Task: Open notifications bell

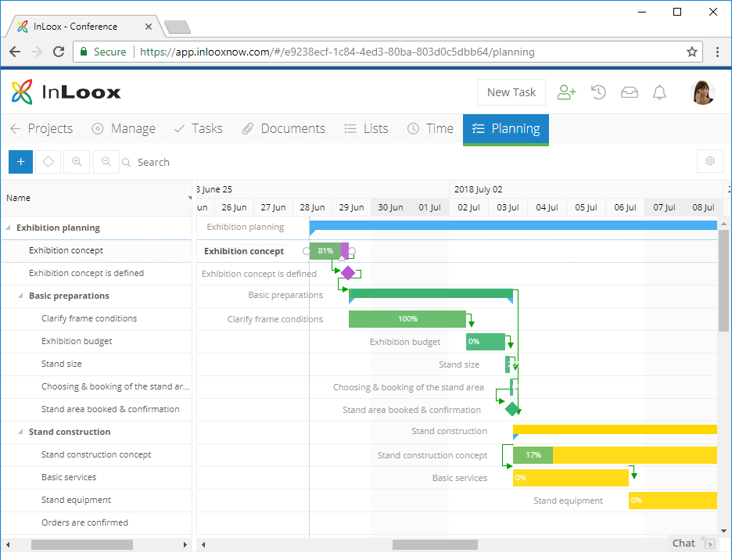Action: tap(659, 92)
